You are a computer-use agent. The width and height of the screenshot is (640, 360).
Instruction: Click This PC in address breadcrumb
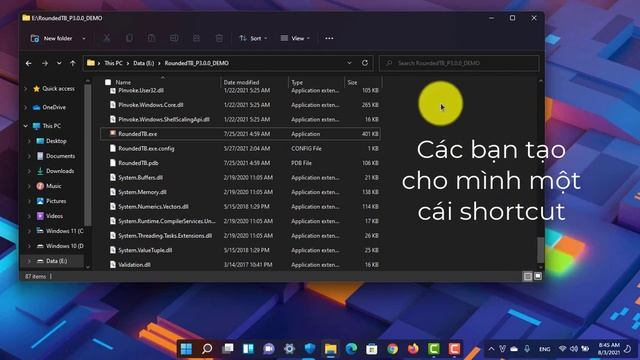113,63
